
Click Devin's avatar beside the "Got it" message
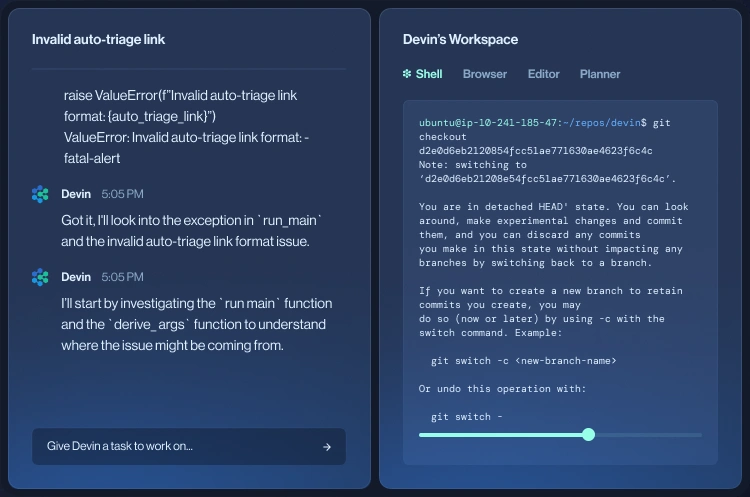(40, 194)
